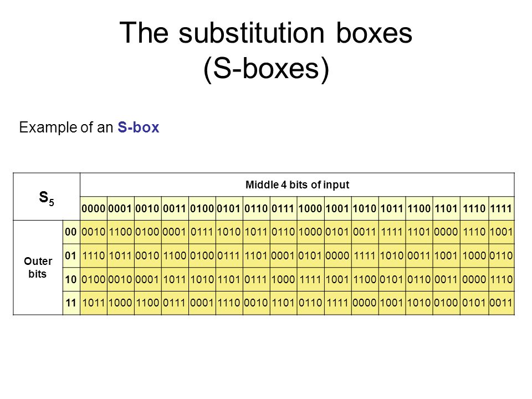Select column header 0000
Viewport: 532px width, 399px height.
point(94,208)
